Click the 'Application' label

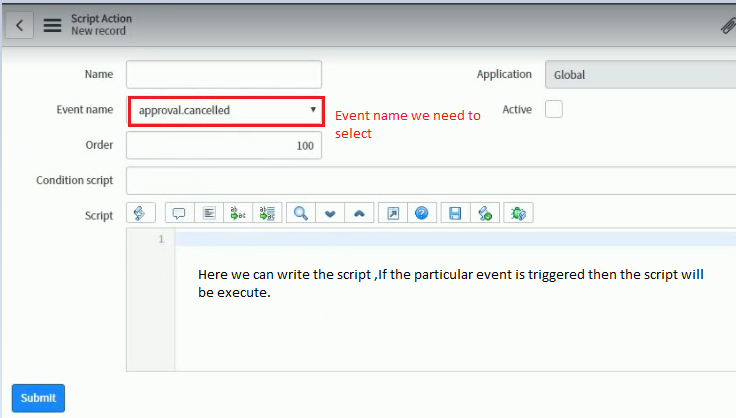point(504,75)
